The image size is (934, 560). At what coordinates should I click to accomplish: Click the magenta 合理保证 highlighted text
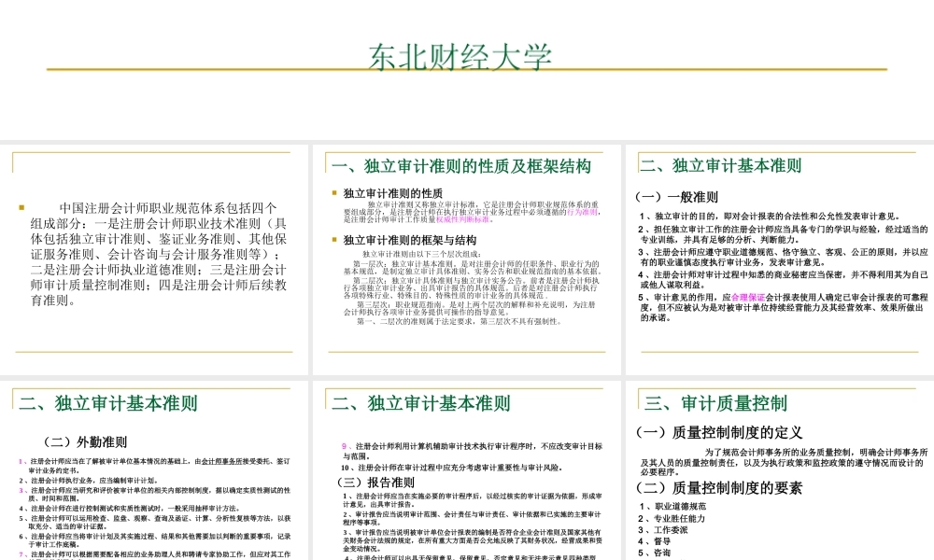[748, 297]
